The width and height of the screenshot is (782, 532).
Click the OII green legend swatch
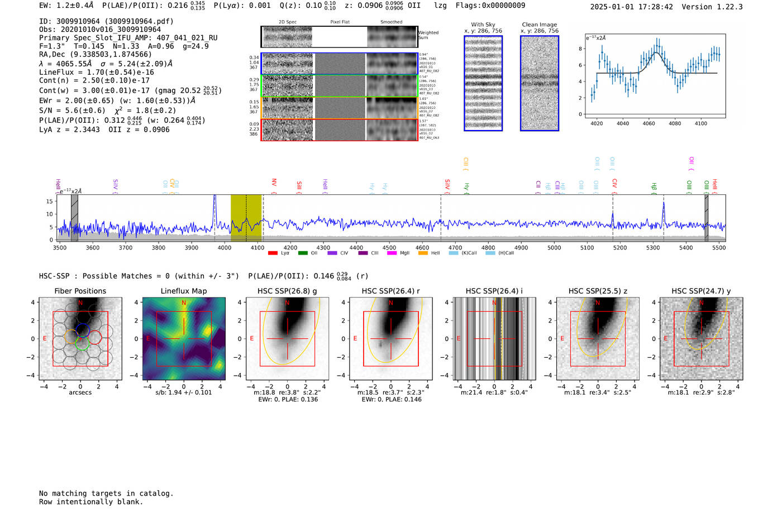[x=303, y=253]
